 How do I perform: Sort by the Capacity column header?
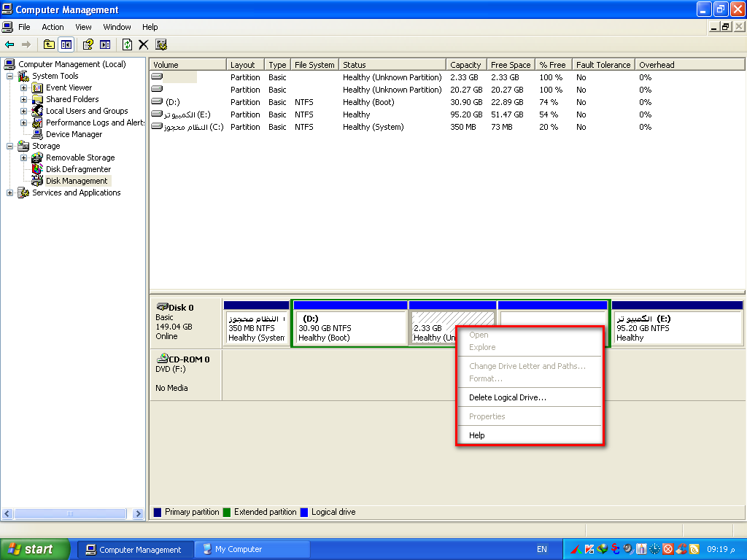tap(466, 65)
